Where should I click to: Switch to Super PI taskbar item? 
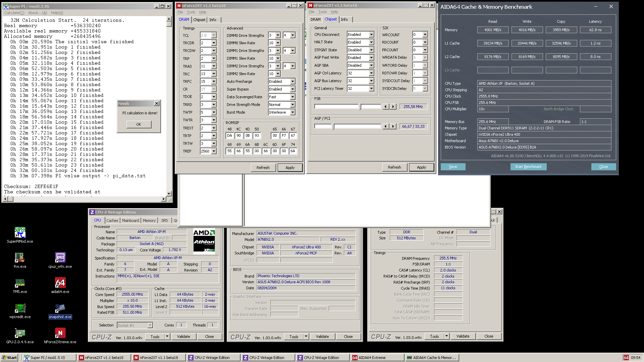click(x=49, y=358)
